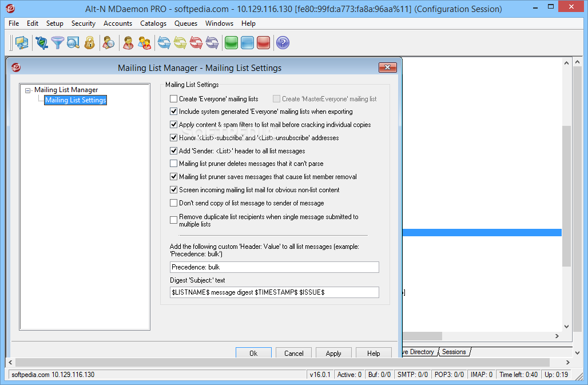
Task: Click main window bottom scrollbar right arrow
Action: (x=568, y=362)
